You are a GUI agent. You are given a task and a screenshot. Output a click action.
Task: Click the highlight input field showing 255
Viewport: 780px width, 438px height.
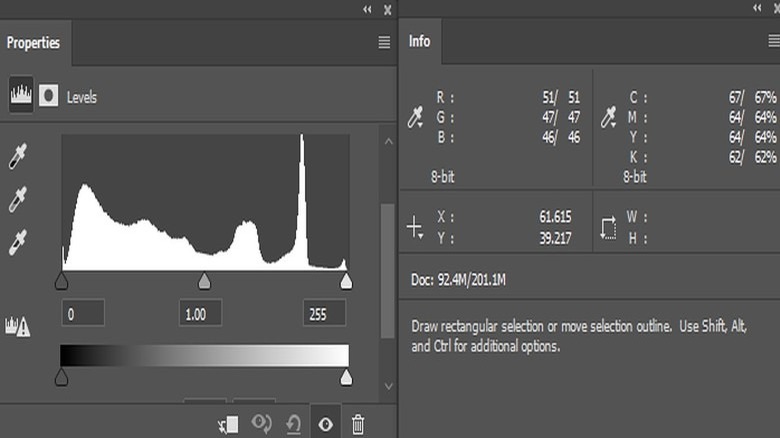pyautogui.click(x=324, y=313)
